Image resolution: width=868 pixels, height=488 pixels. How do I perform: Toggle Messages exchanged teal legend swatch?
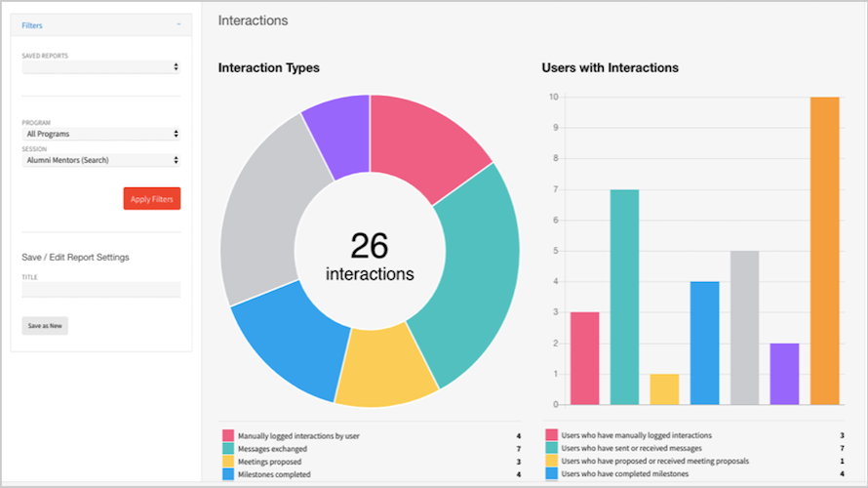click(228, 449)
